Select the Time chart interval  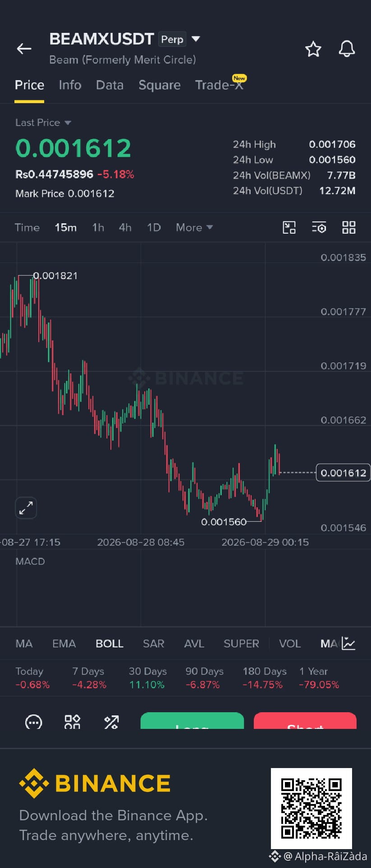[27, 227]
